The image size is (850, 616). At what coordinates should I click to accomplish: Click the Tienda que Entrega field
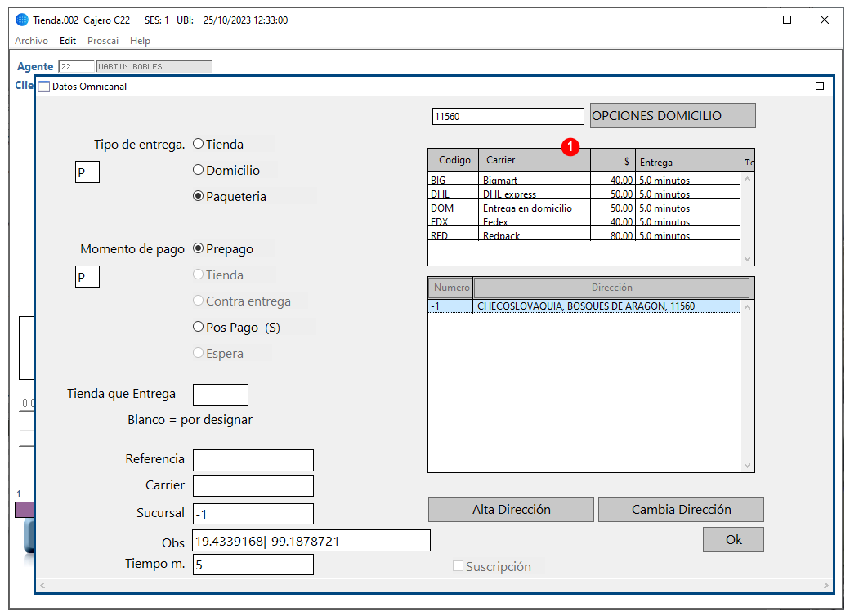(221, 395)
